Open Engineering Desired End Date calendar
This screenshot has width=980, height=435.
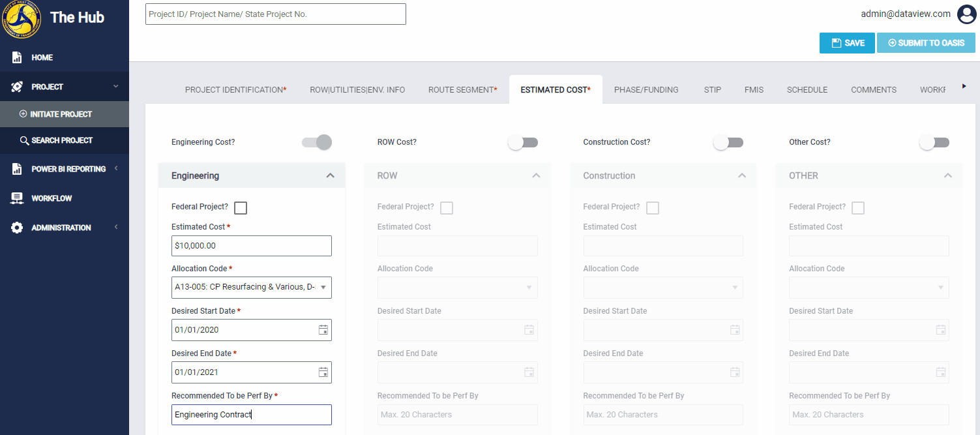click(x=323, y=372)
